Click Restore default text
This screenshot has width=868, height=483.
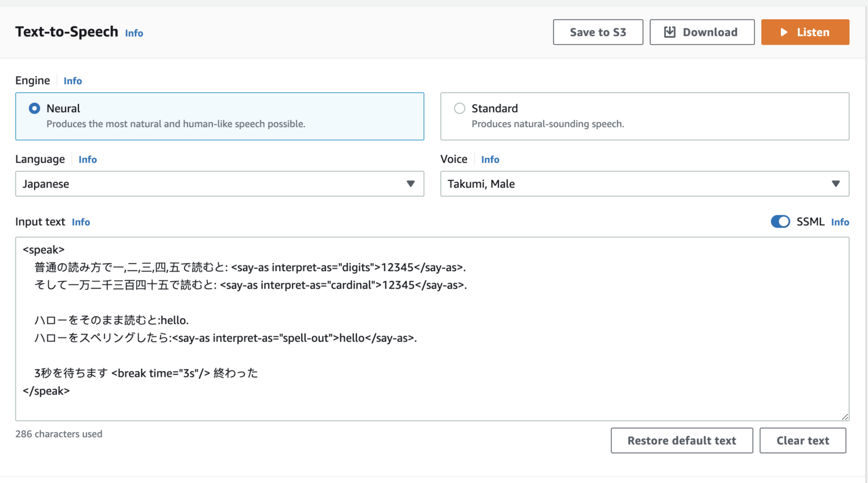[682, 440]
